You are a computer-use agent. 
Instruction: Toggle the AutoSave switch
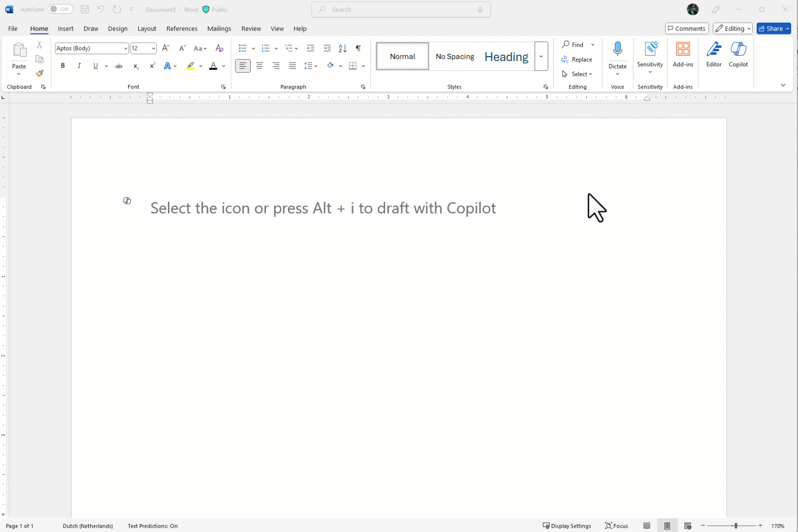tap(60, 9)
